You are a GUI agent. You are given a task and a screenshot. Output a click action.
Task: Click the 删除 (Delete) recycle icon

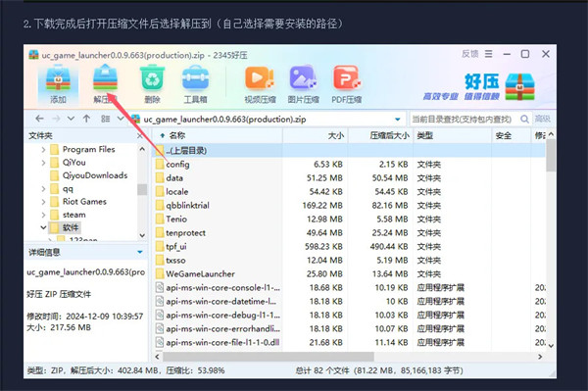coord(152,84)
